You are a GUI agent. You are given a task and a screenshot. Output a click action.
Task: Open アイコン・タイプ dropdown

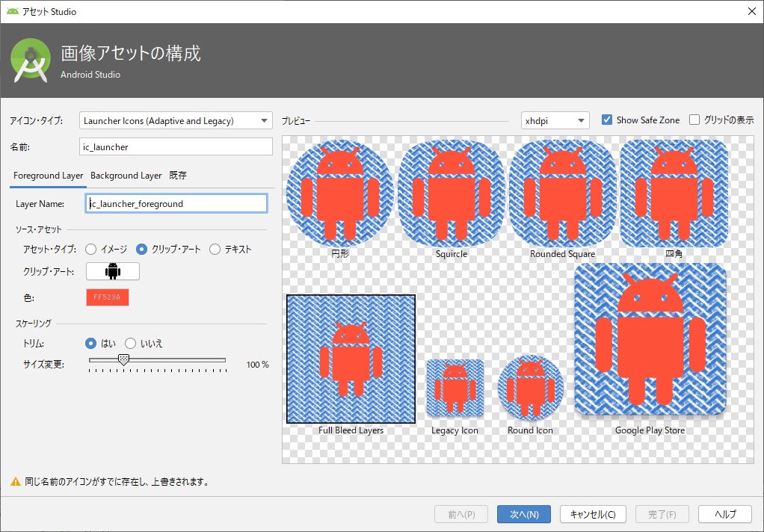click(176, 121)
